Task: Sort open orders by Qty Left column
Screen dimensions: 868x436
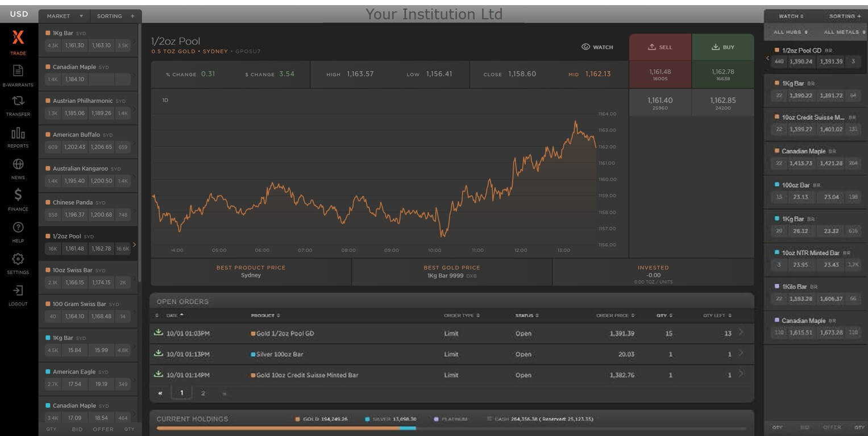Action: click(717, 315)
